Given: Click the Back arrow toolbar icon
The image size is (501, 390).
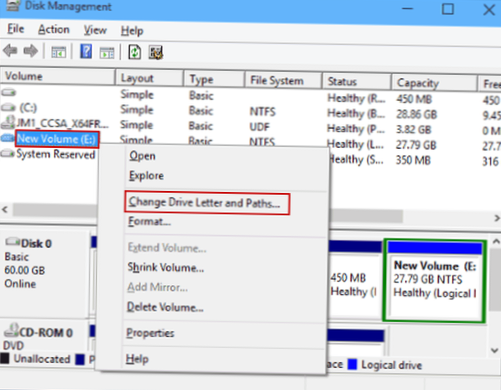Looking at the screenshot, I should coord(10,51).
